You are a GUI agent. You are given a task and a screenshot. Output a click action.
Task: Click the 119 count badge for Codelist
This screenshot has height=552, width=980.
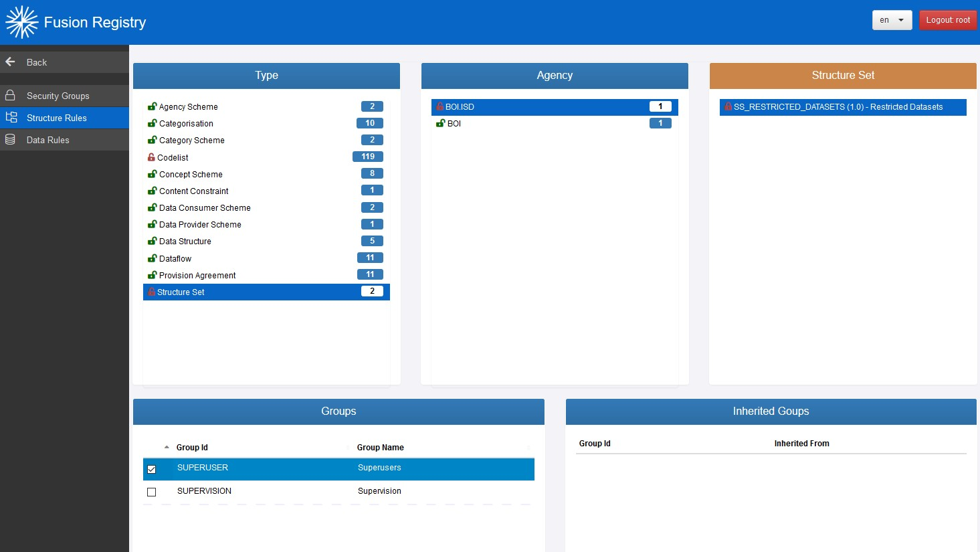point(368,157)
